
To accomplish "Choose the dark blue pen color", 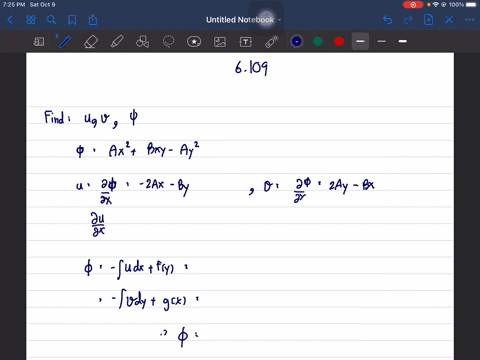I will tap(297, 41).
